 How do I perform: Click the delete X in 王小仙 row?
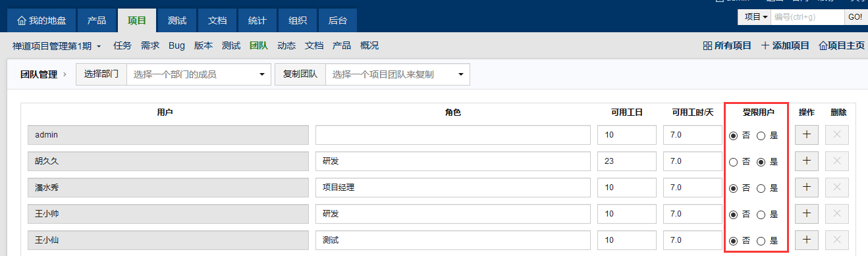837,240
